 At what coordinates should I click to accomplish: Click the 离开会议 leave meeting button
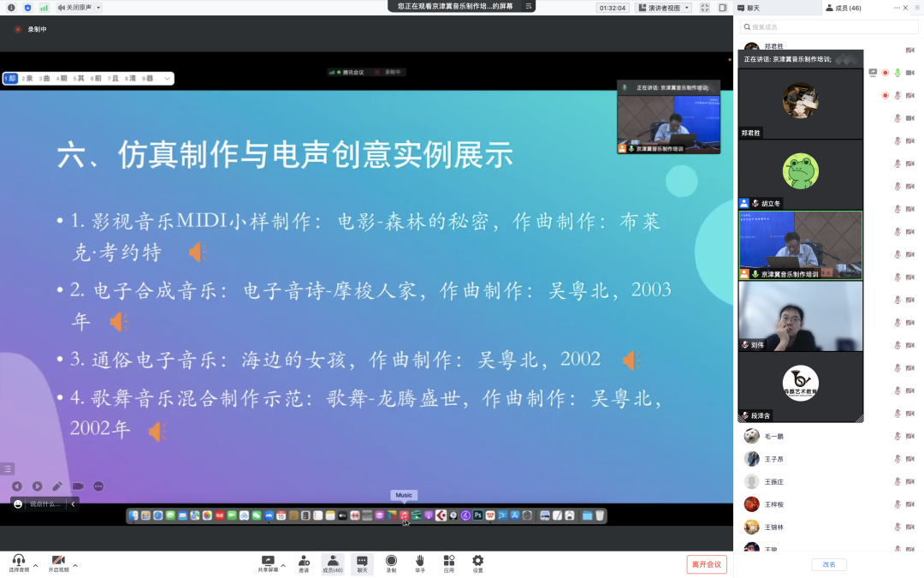point(706,564)
